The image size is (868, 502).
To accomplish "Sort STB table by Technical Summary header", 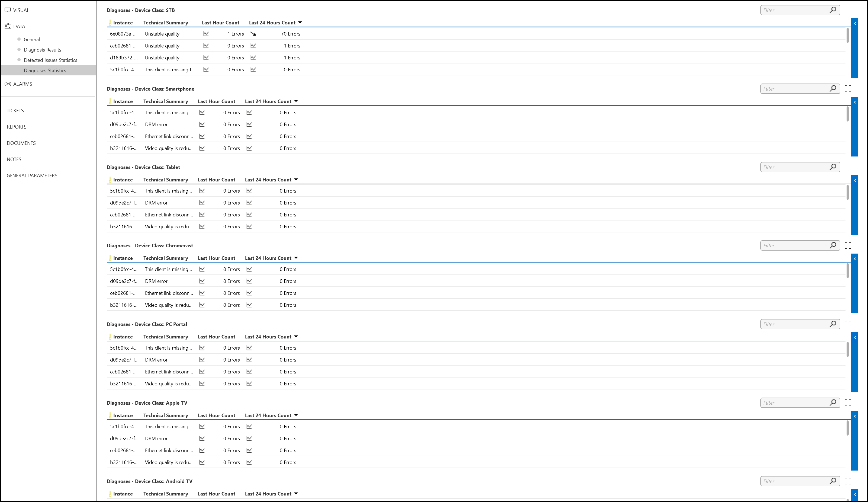I will (x=166, y=23).
